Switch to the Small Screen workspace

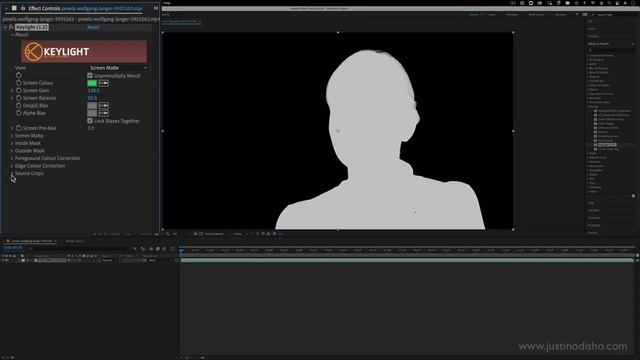point(536,14)
